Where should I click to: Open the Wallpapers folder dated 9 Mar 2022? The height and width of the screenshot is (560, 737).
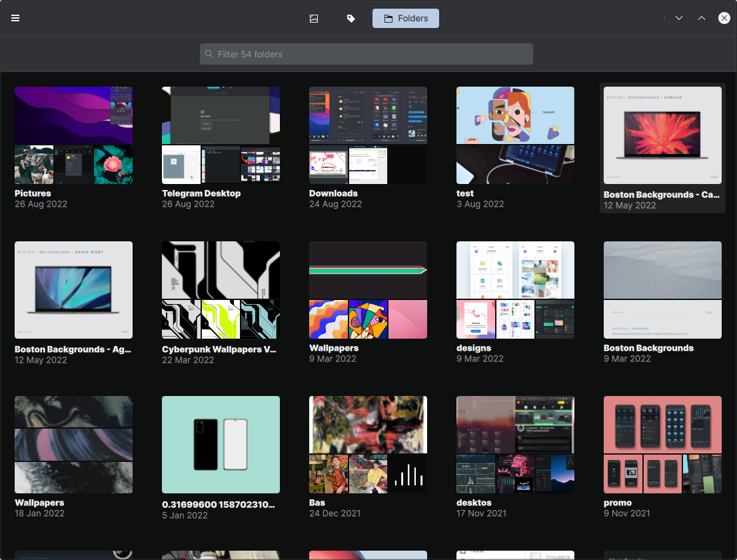[368, 289]
